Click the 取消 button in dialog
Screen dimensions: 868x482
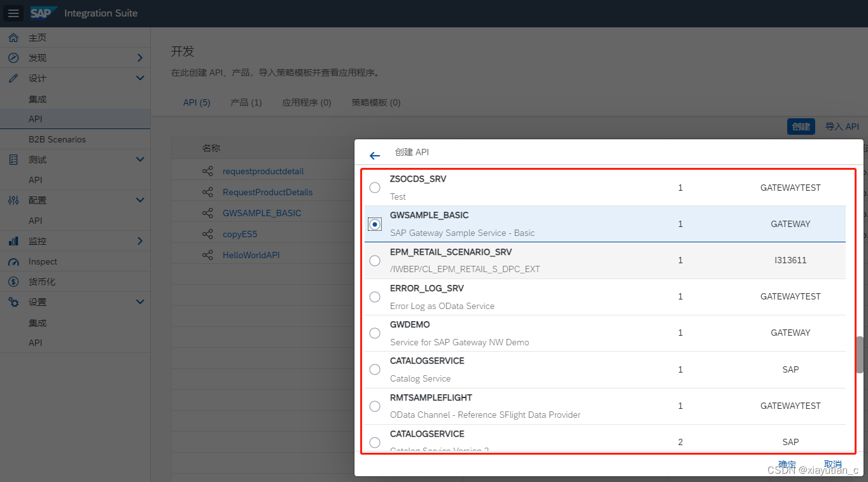point(833,464)
